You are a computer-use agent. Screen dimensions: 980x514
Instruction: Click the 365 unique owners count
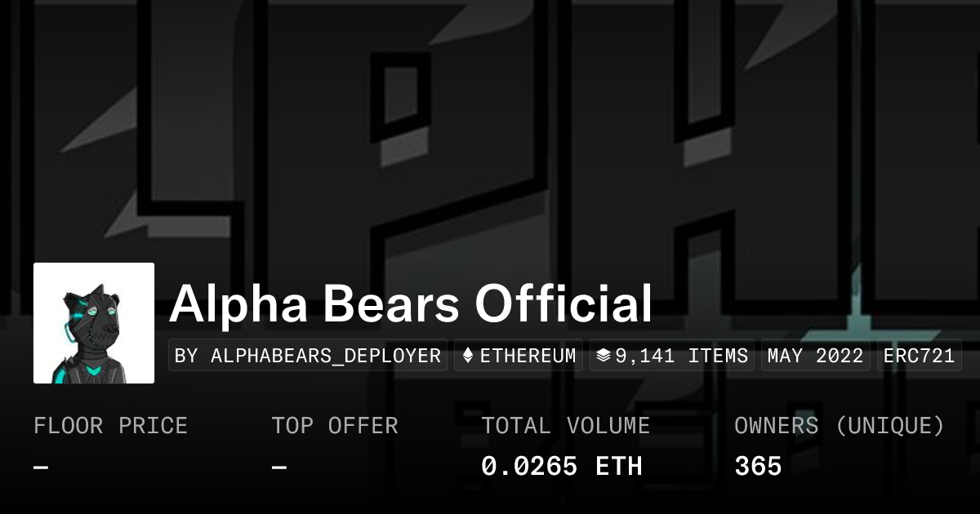click(758, 467)
